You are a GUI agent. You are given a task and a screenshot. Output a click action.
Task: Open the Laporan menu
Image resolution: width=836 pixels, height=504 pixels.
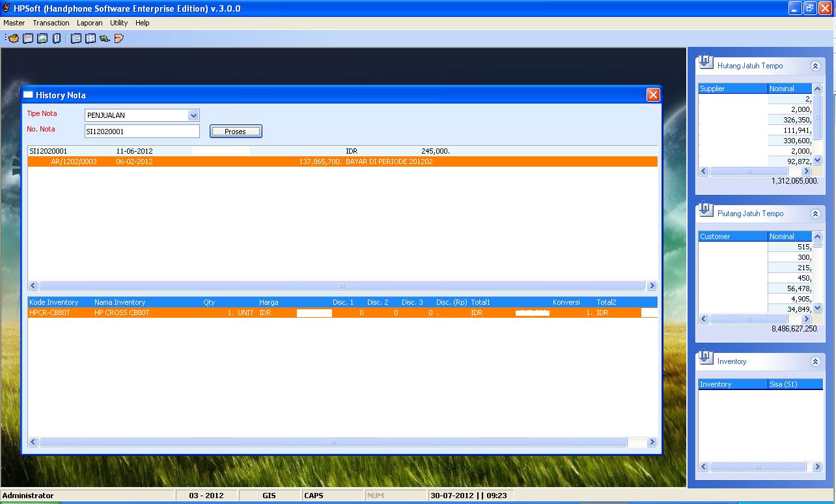pos(89,23)
